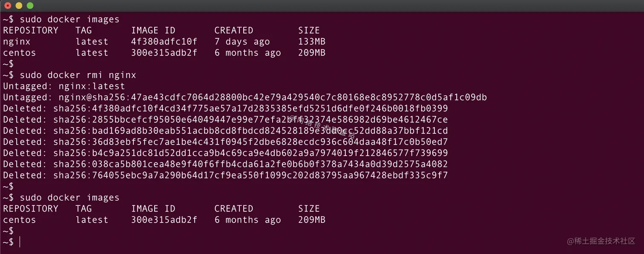
Task: Click the '7 days ago' created value
Action: coord(242,42)
